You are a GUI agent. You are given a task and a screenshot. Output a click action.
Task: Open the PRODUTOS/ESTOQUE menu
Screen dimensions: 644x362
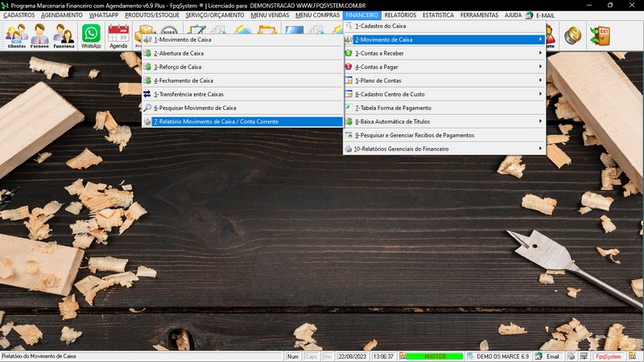[x=152, y=15]
